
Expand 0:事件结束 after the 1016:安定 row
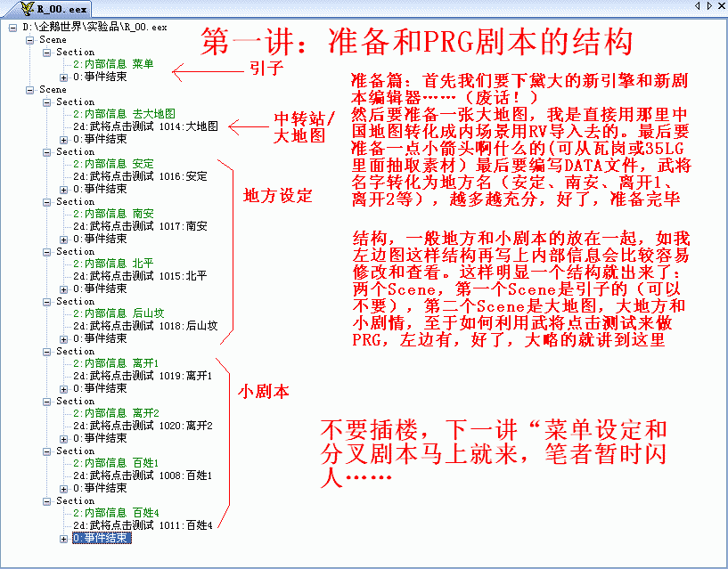pyautogui.click(x=63, y=190)
